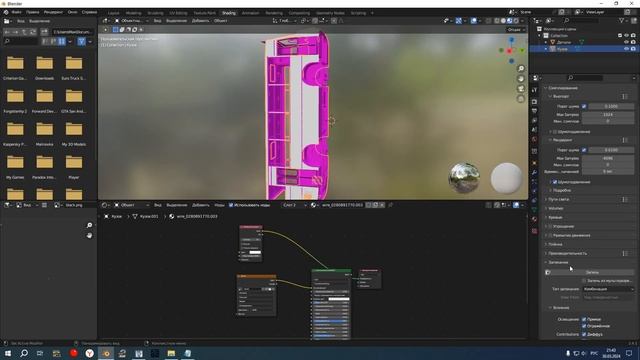The width and height of the screenshot is (640, 360).
Task: Click the file browser new folder icon
Action: click(44, 32)
